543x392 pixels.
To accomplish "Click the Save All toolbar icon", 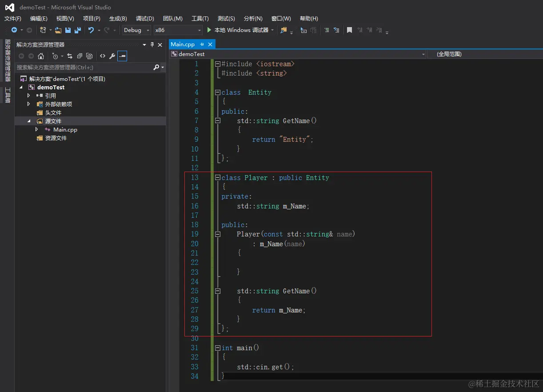I will pyautogui.click(x=78, y=30).
